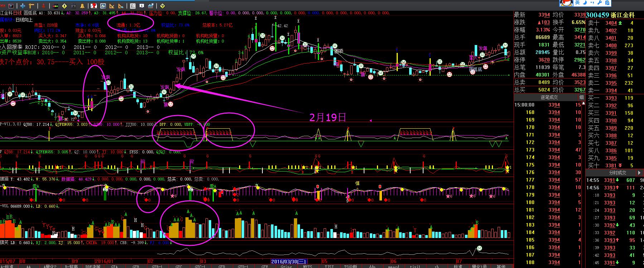644x268 pixels.
Task: Open the news document page icon
Action: (133, 6)
